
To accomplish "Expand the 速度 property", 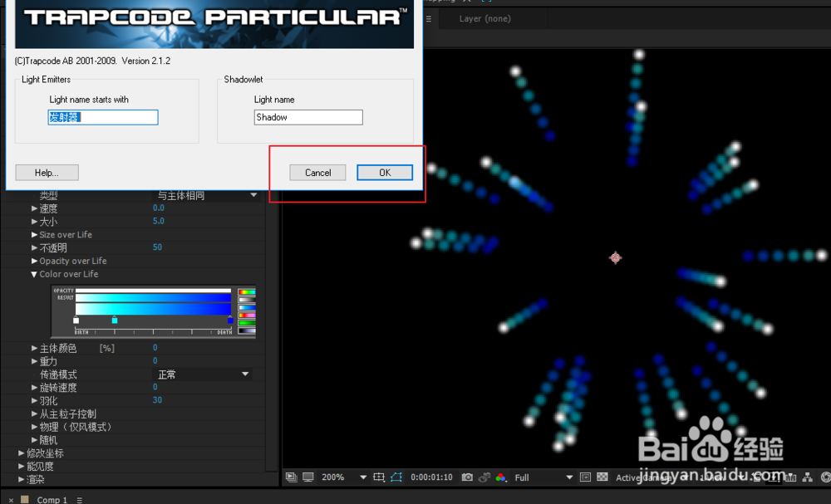I will coord(34,208).
